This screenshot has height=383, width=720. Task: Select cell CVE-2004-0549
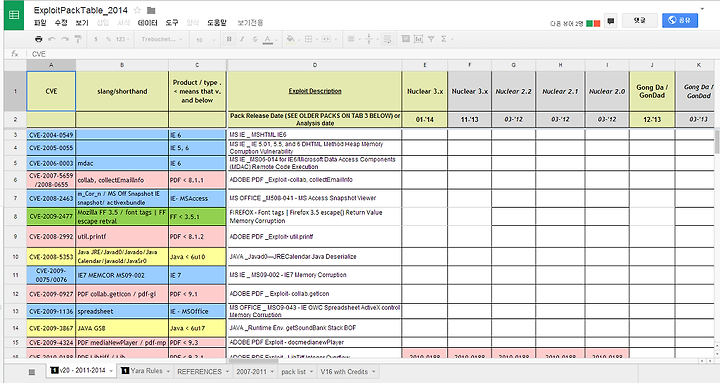click(x=51, y=135)
